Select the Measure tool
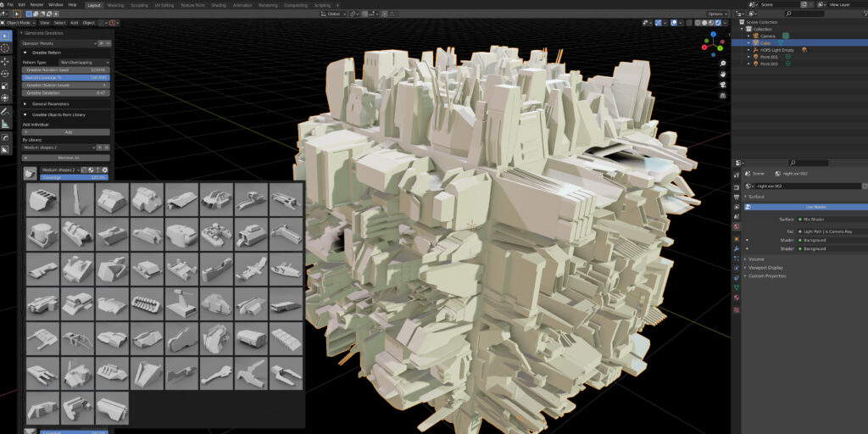868x434 pixels. click(6, 124)
